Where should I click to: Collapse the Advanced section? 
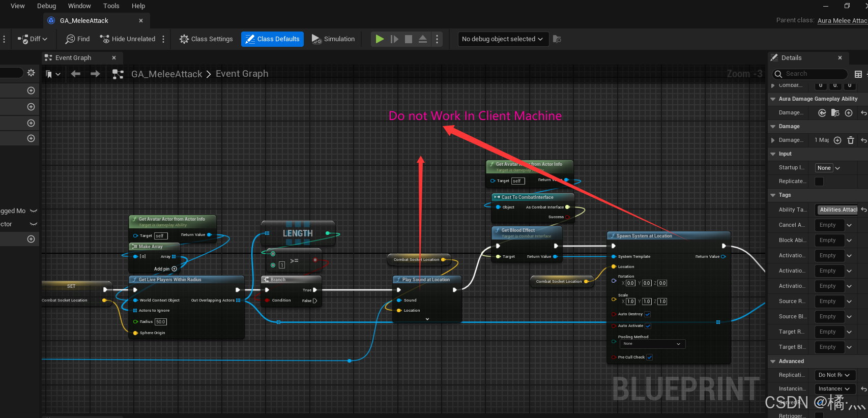773,362
